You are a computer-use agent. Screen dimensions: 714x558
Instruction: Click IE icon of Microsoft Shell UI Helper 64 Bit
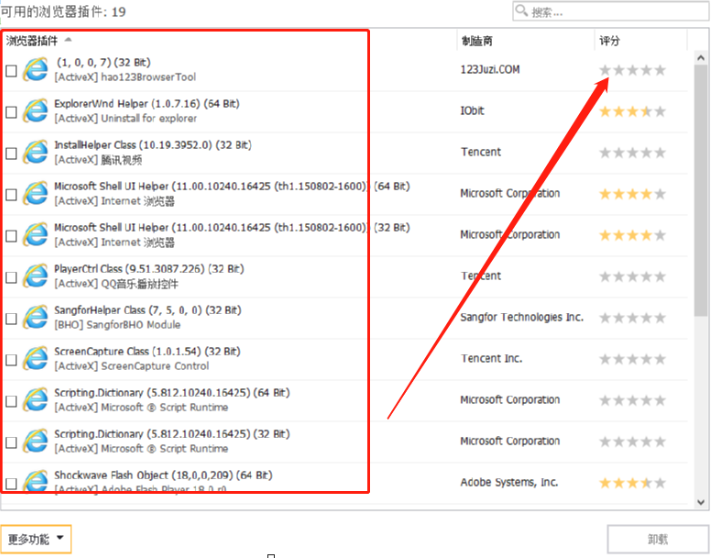click(x=36, y=194)
